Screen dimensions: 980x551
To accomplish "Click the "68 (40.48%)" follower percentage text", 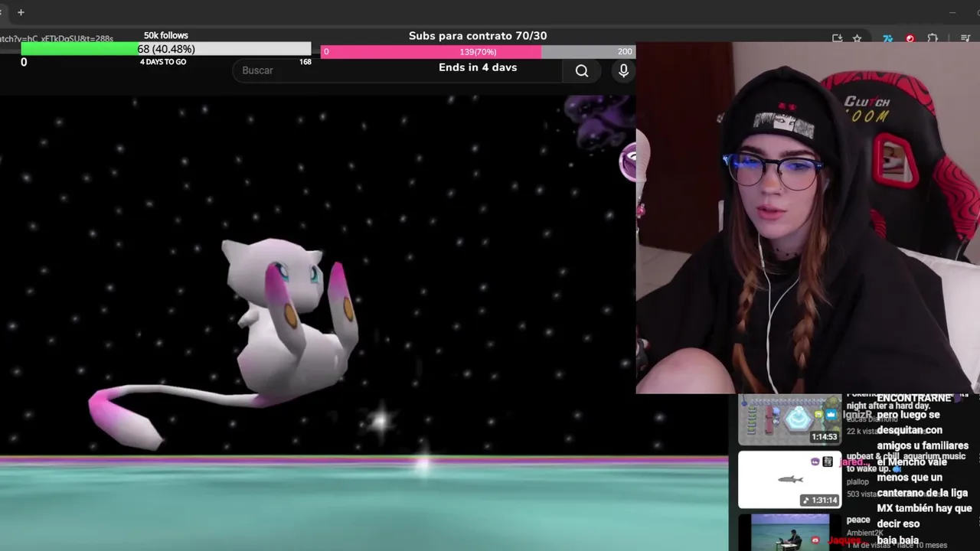I will (166, 49).
